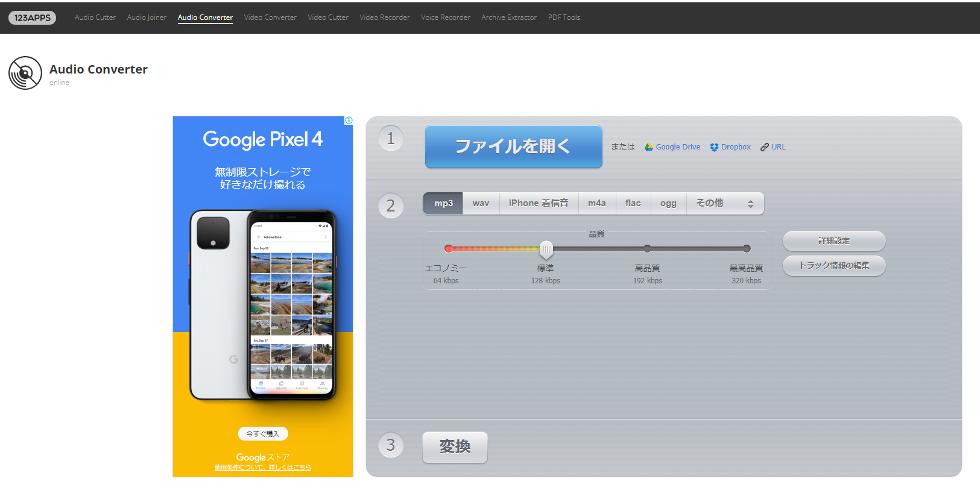Click the Google Drive icon
This screenshot has height=490, width=980.
(649, 147)
